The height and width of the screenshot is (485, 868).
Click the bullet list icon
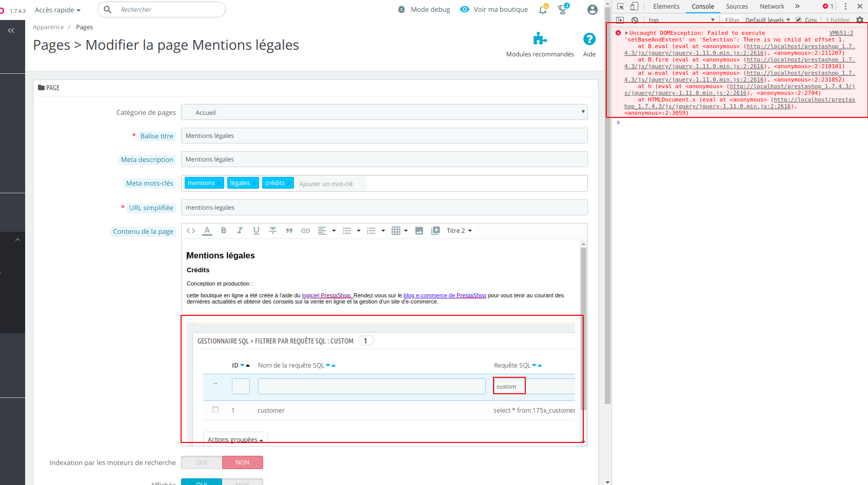(x=347, y=231)
